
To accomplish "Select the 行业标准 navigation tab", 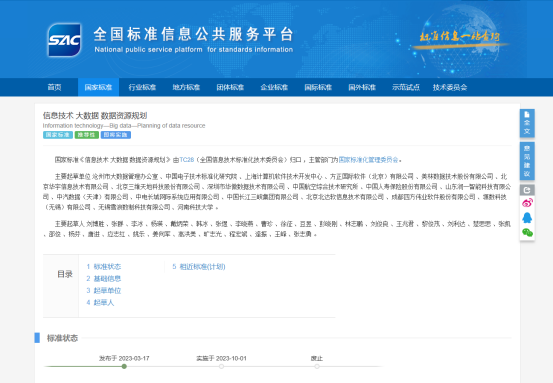I will [142, 87].
